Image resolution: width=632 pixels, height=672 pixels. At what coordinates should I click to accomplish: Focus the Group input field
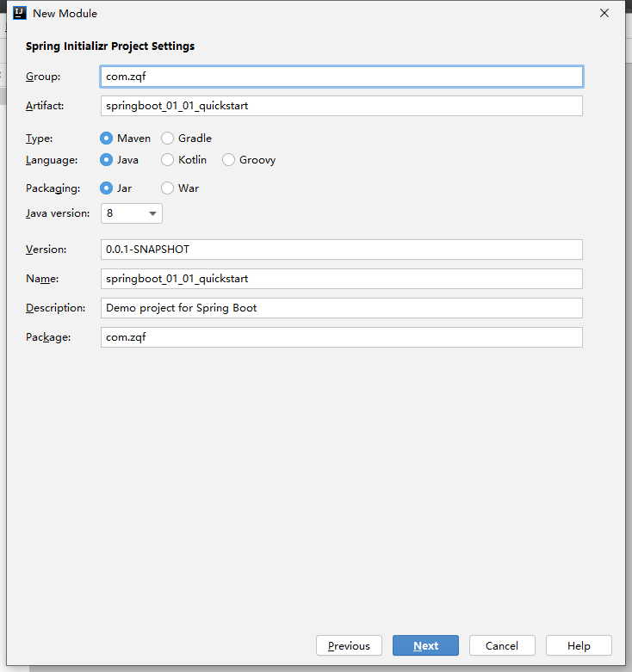pos(342,77)
